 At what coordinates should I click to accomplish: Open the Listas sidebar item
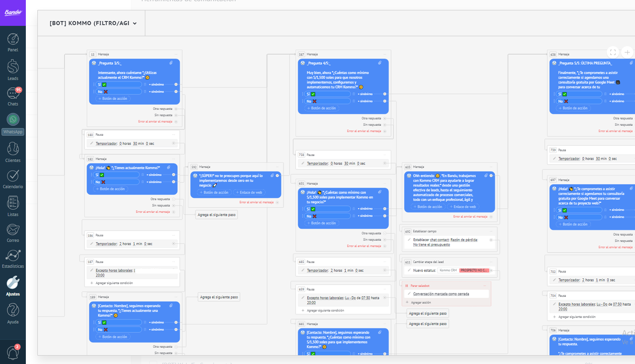pos(13,206)
